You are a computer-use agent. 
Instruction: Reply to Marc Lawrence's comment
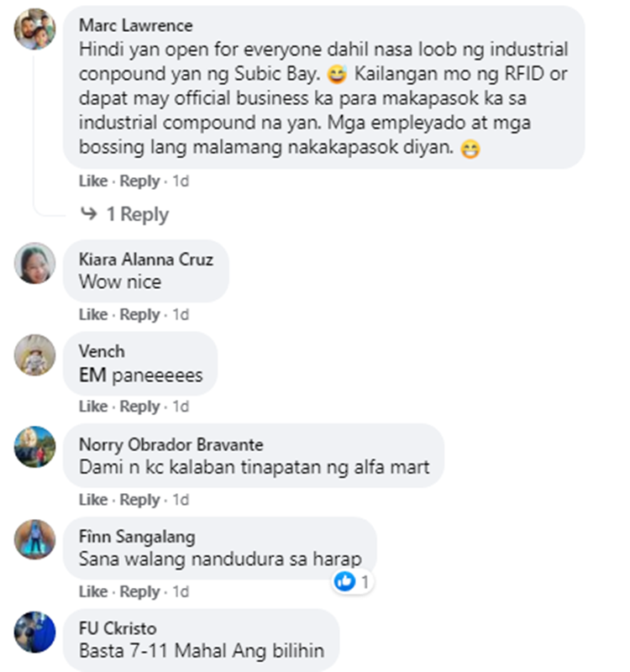(139, 181)
